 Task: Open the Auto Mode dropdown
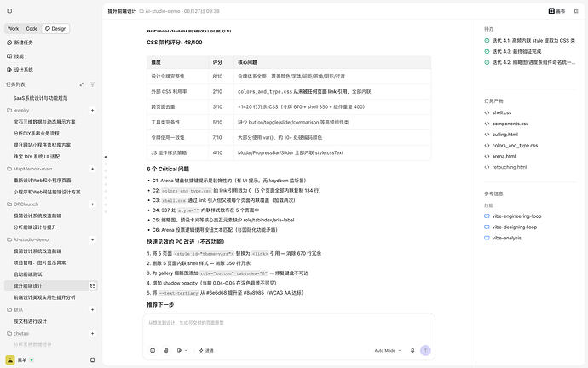coord(388,351)
